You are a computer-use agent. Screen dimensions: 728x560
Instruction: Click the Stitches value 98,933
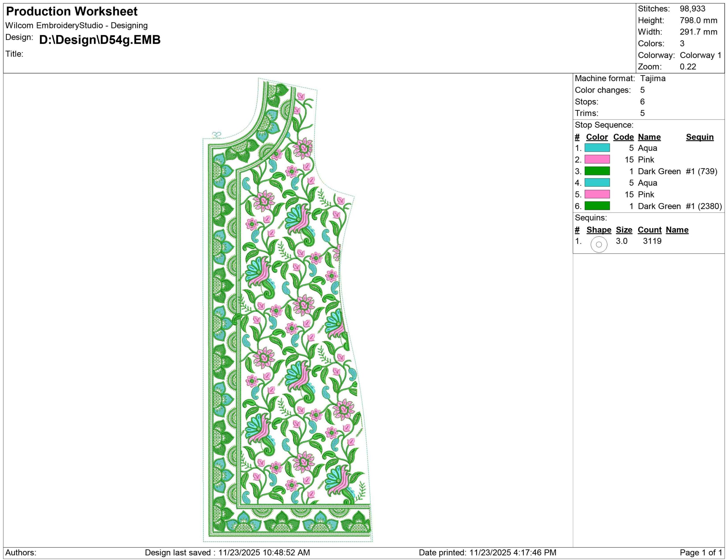click(692, 9)
